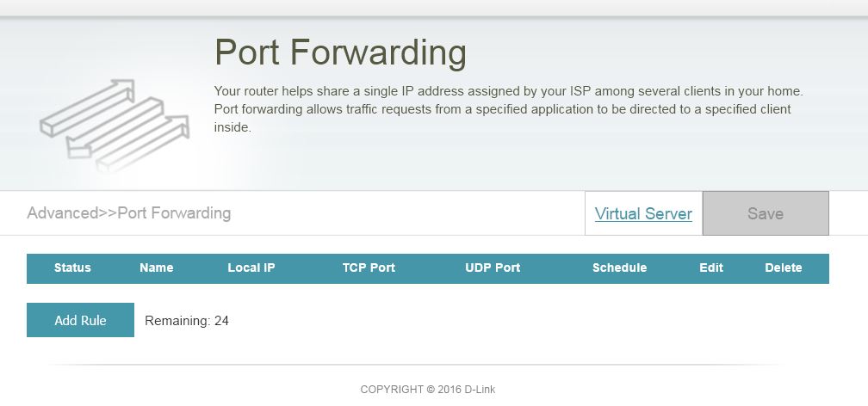
Task: Click the Local IP column header
Action: click(251, 268)
